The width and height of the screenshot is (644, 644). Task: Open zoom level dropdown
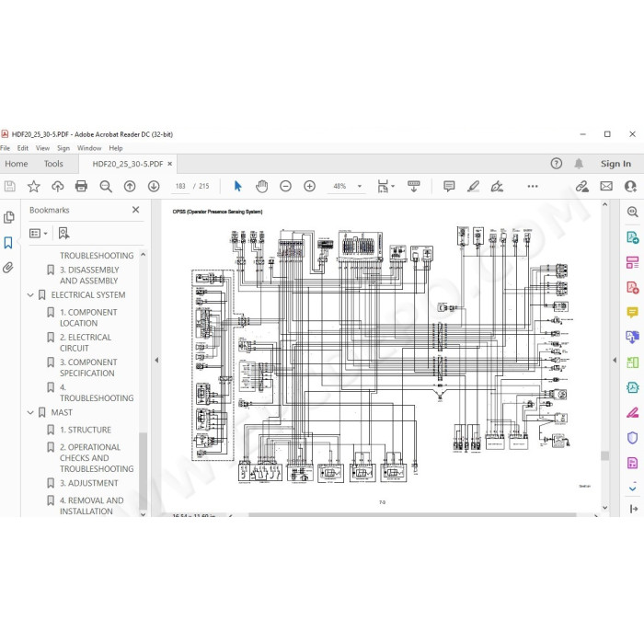(360, 187)
